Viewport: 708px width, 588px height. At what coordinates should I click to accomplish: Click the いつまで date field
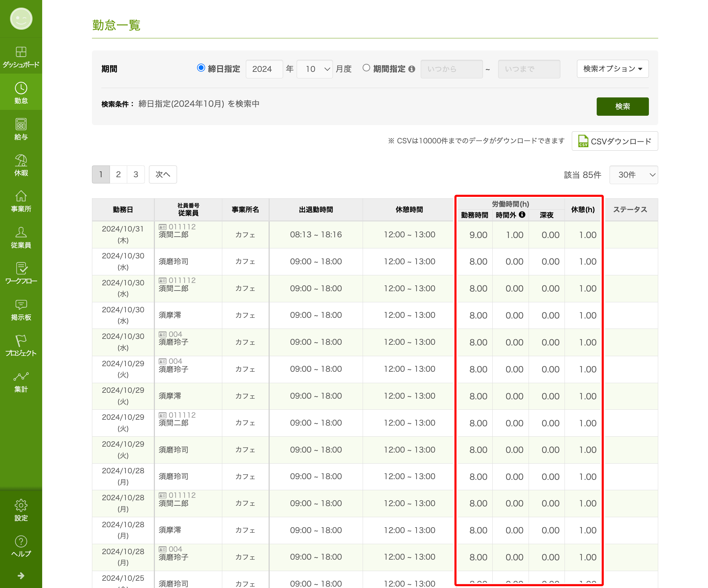coord(529,69)
